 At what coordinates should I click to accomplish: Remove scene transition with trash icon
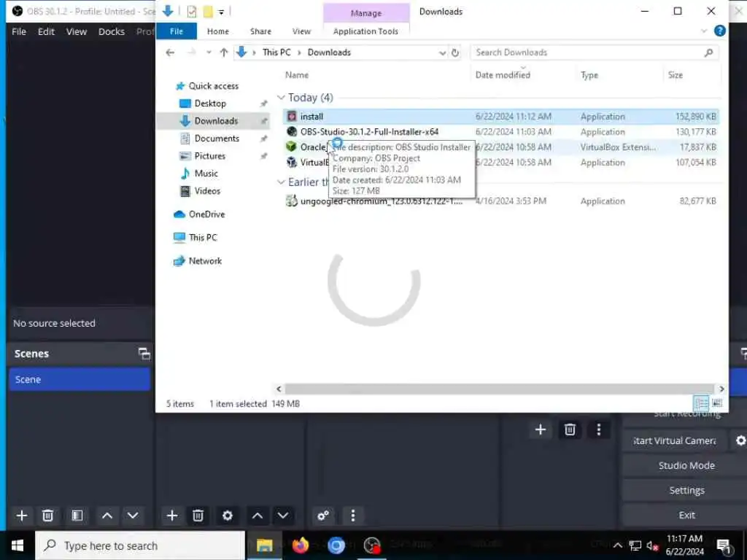570,430
